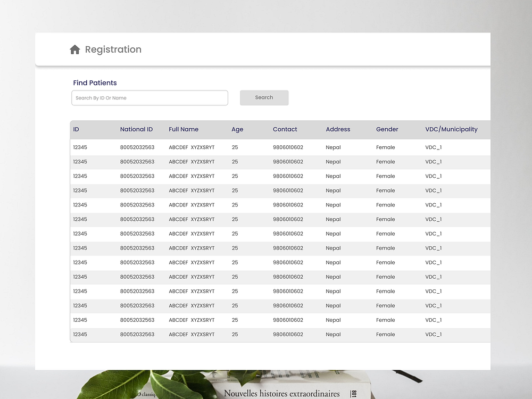Select the ID column header
The height and width of the screenshot is (399, 532).
pos(76,129)
